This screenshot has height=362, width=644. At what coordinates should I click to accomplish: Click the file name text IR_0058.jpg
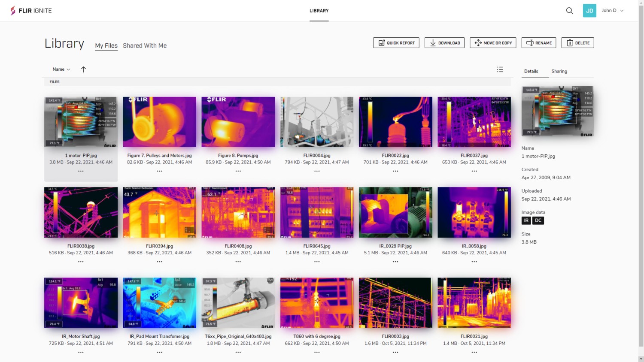point(474,246)
